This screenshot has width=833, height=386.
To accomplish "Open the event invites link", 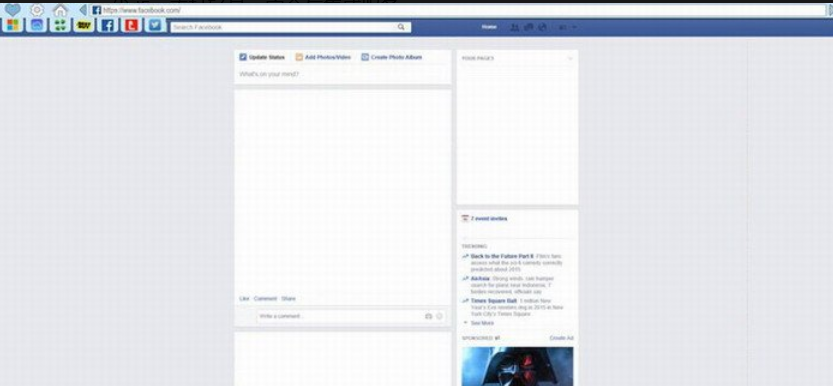I will (489, 219).
